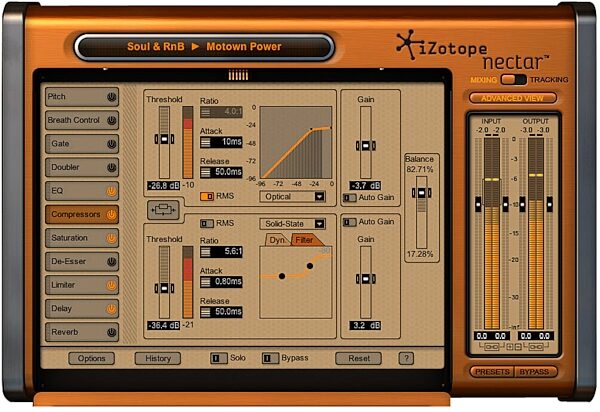Viewport: 600px width, 412px height.
Task: Select the De-Esser module
Action: (82, 262)
